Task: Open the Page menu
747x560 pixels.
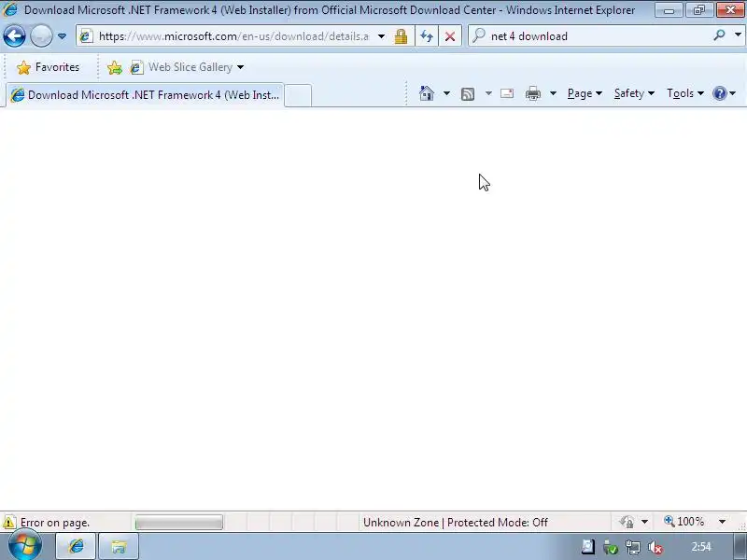Action: click(585, 93)
